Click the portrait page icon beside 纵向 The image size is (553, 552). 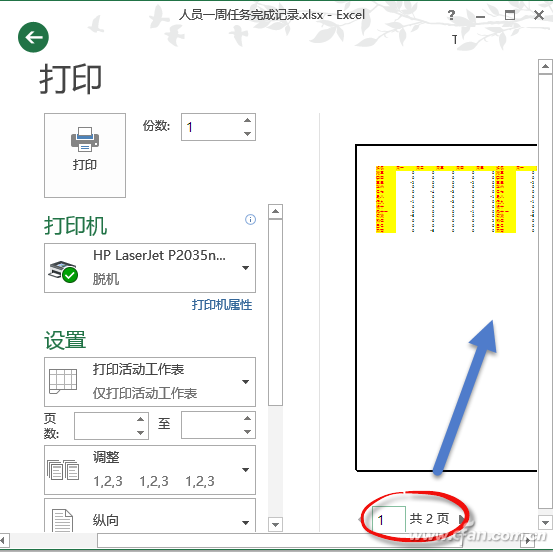(x=62, y=521)
